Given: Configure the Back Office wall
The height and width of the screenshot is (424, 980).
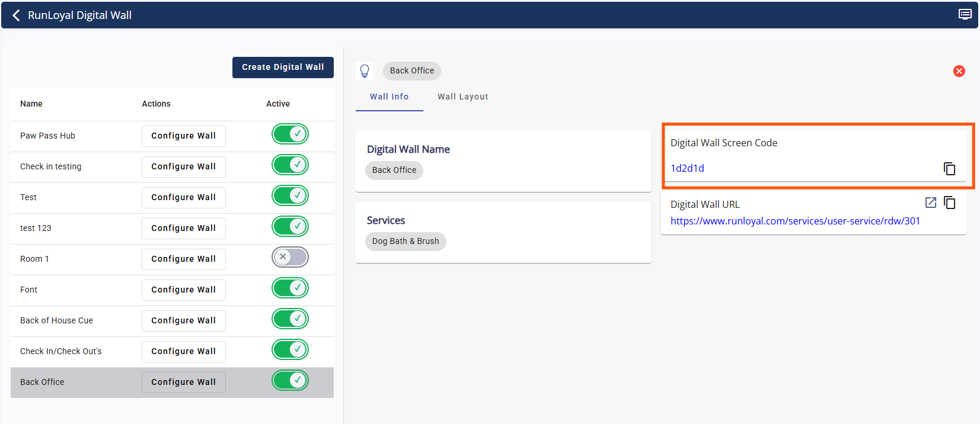Looking at the screenshot, I should 184,382.
